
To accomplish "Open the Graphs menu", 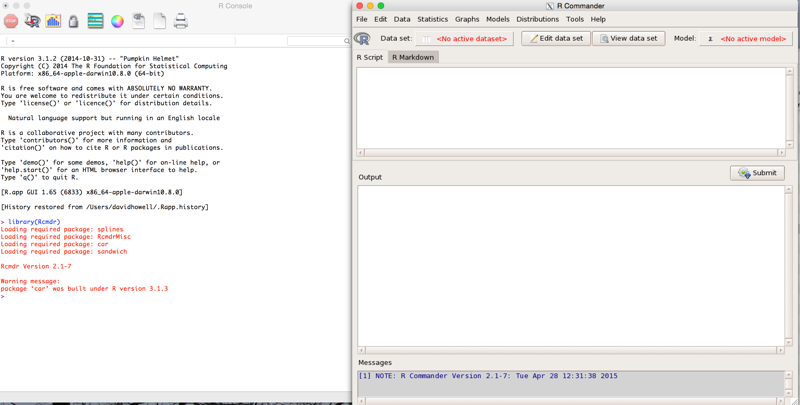I will pyautogui.click(x=467, y=19).
